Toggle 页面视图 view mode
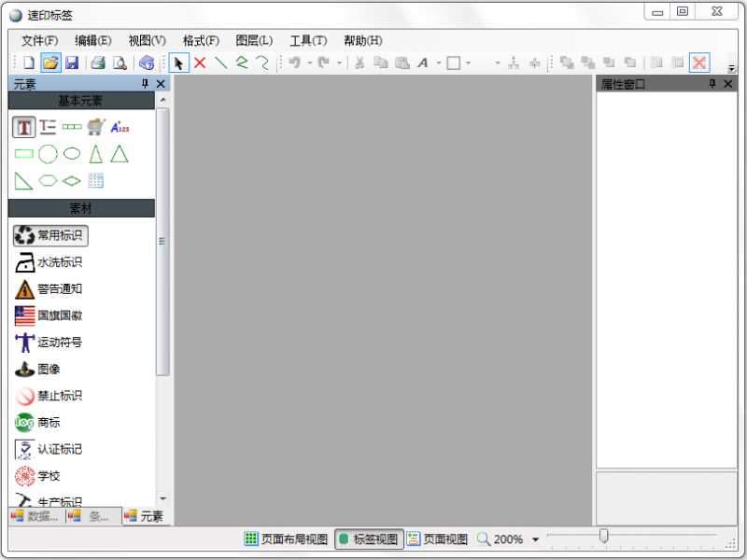 click(x=437, y=539)
